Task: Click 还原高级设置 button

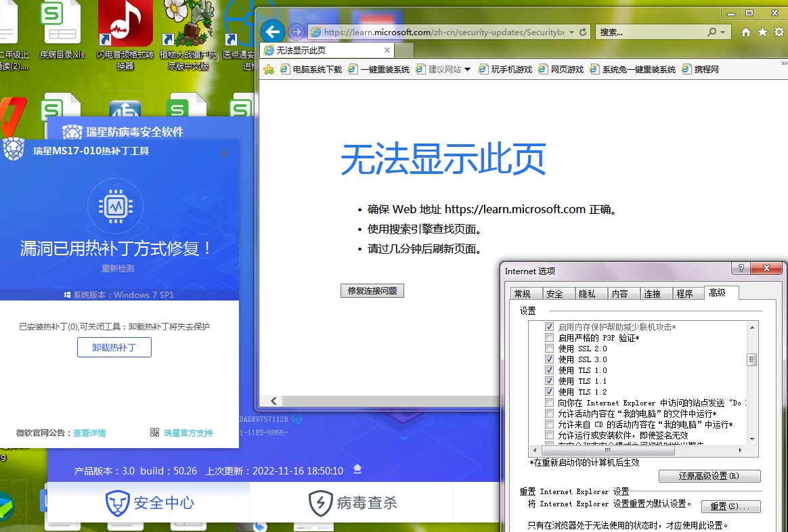Action: [x=709, y=476]
